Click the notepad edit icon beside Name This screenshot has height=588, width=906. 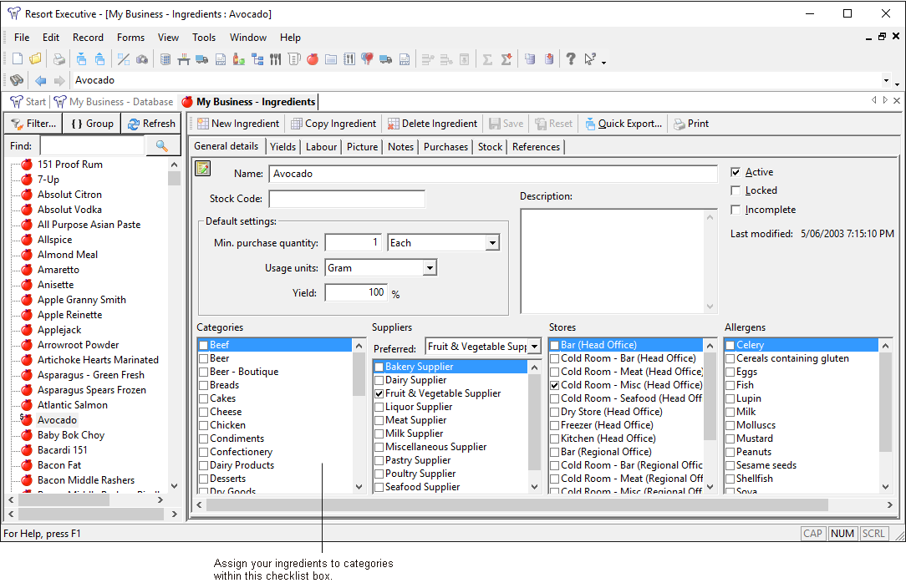[203, 169]
